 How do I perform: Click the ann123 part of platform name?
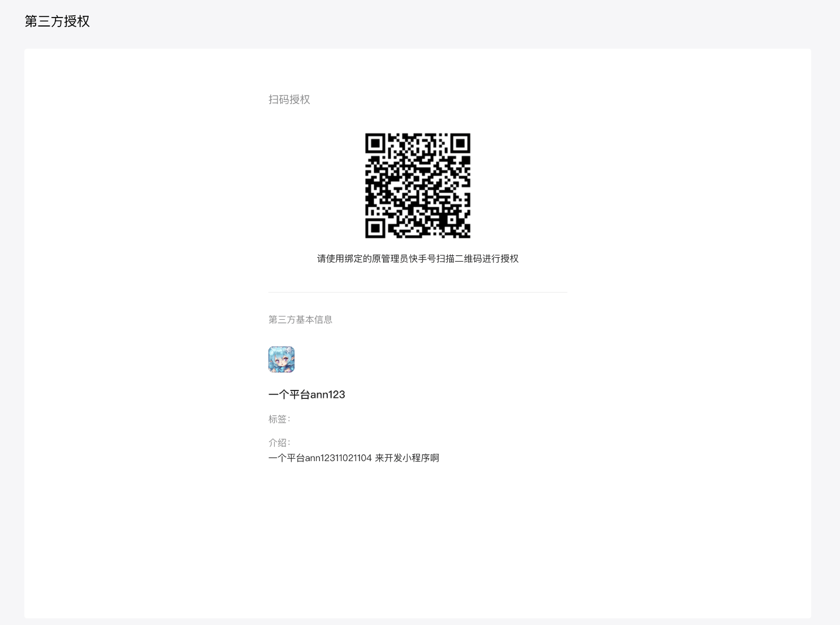(x=328, y=394)
